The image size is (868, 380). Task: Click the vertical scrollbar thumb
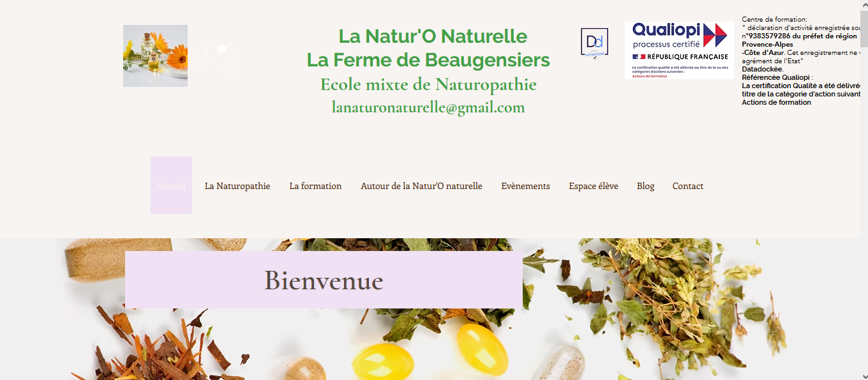(864, 29)
